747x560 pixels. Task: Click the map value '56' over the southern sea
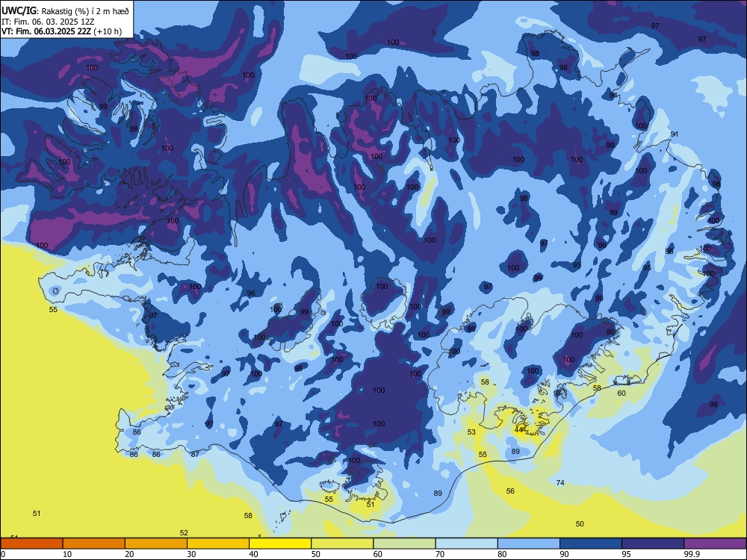click(x=510, y=491)
